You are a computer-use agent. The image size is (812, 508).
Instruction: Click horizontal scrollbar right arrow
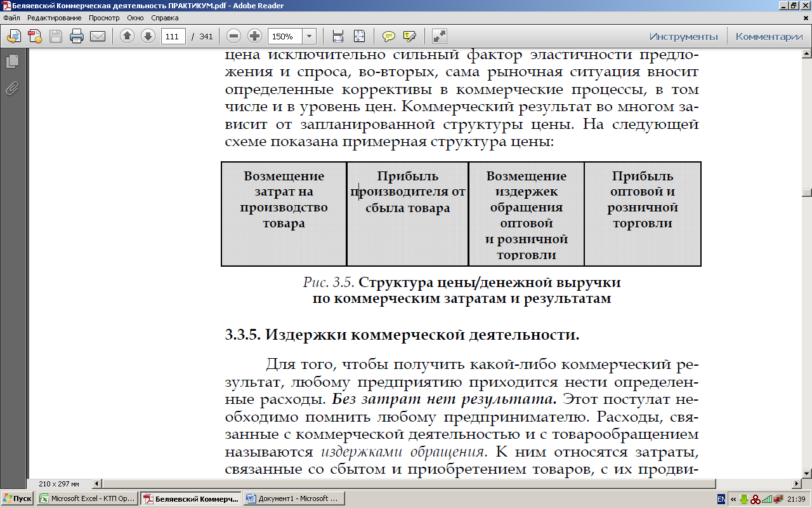(x=796, y=483)
